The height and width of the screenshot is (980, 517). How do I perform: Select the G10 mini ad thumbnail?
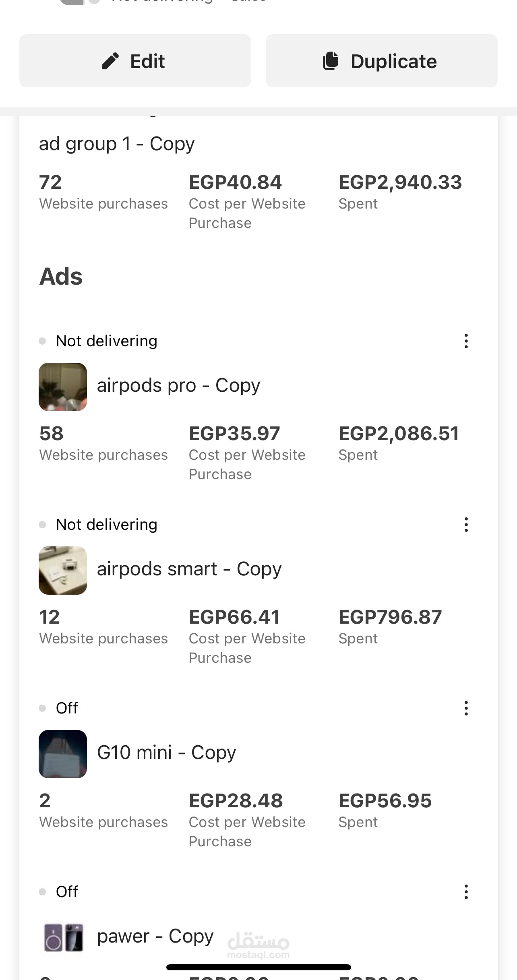(x=63, y=754)
